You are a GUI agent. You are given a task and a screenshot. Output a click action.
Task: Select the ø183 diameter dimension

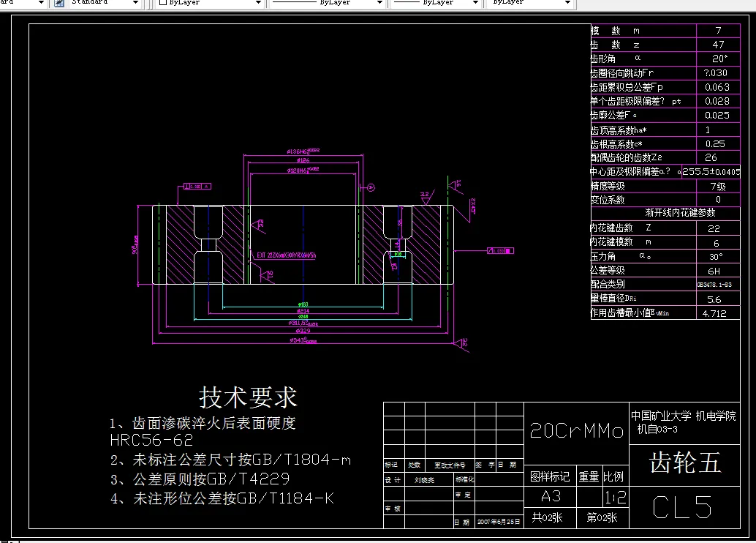[303, 304]
